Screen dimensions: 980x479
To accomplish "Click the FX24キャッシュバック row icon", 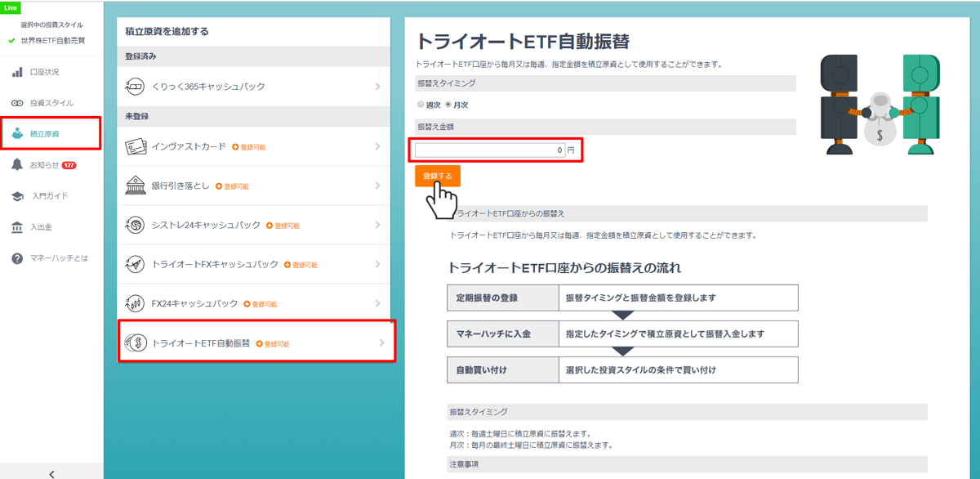I will [136, 303].
